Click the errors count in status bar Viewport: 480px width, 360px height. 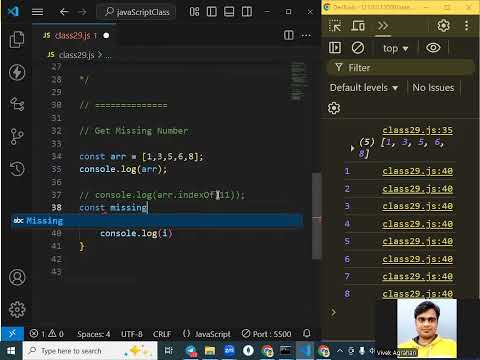37,334
